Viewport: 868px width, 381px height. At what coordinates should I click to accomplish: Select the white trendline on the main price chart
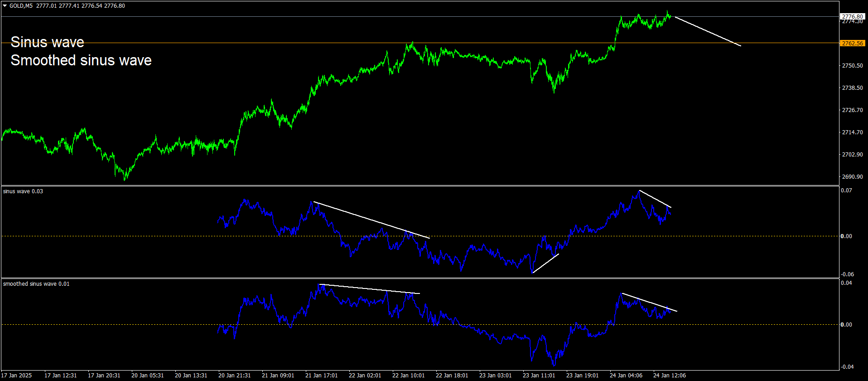tap(708, 31)
